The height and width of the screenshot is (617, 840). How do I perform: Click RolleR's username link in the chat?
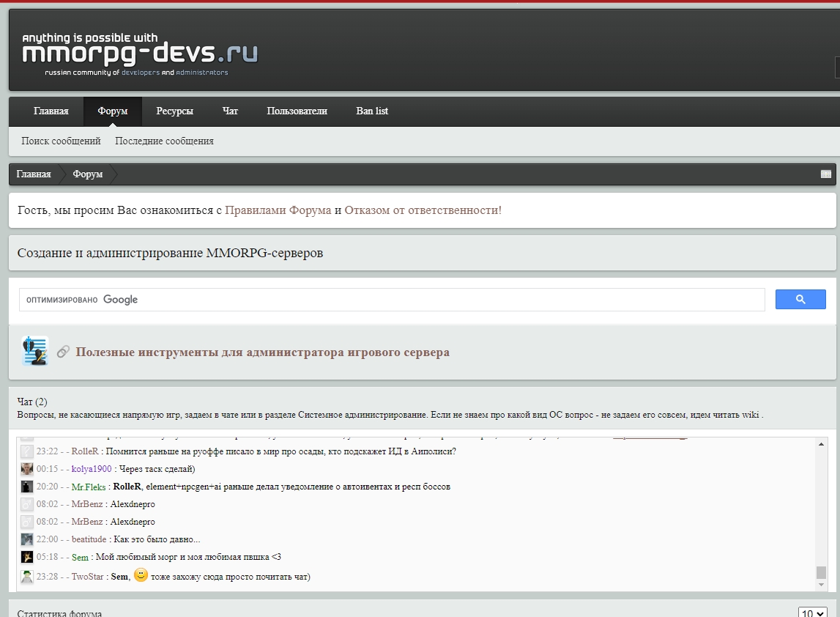click(x=87, y=451)
